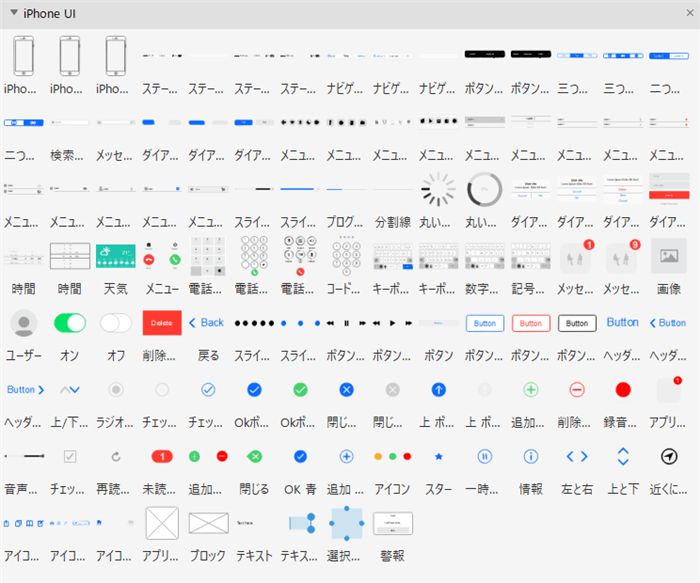This screenshot has width=700, height=583.
Task: Select the 再読 reload arrow shape
Action: [x=116, y=456]
